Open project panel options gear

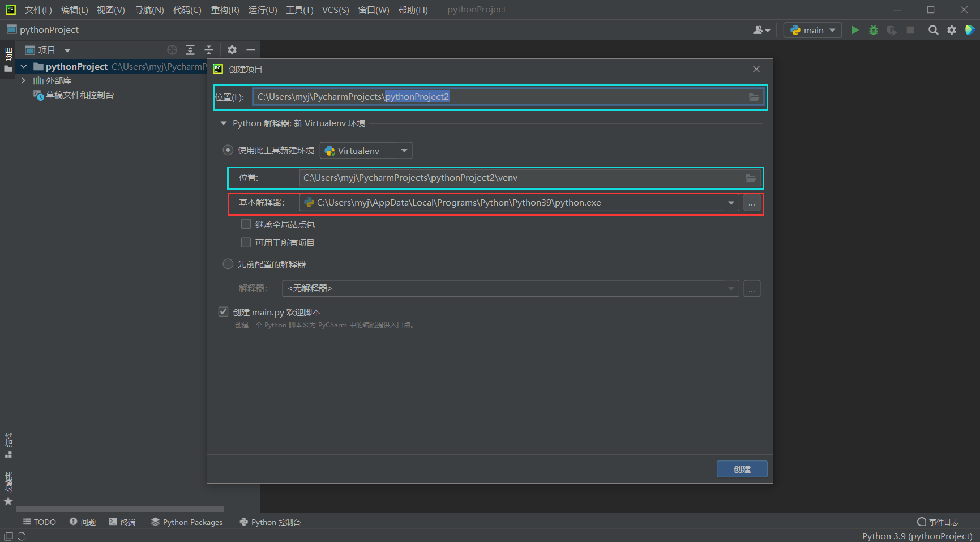tap(232, 50)
